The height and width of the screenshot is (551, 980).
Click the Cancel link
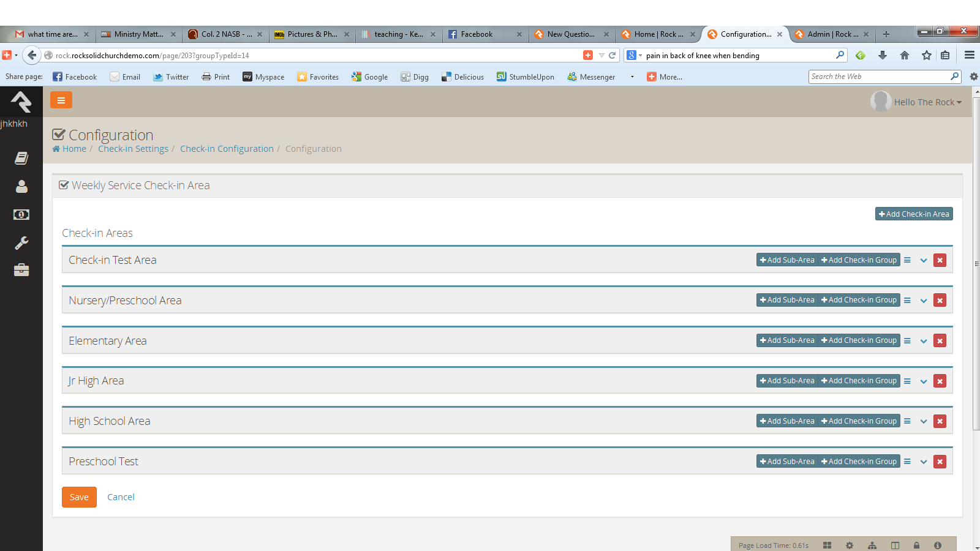[x=121, y=497]
